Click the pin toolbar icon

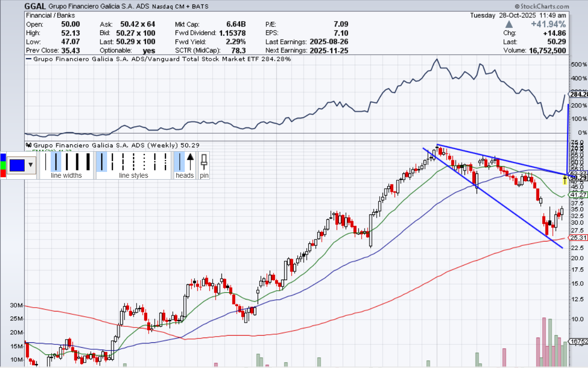coord(204,161)
